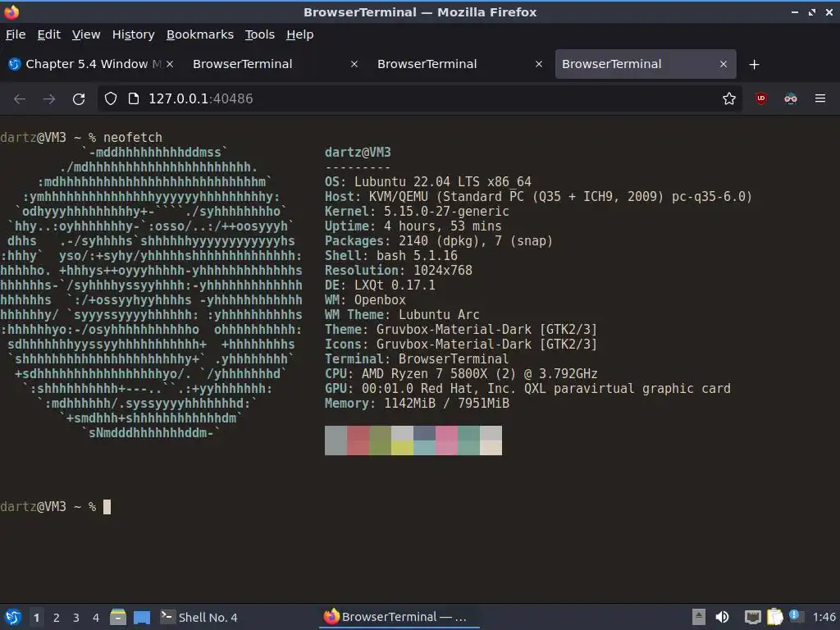Click the 'dartz@VM3' neofetch header

[x=358, y=152]
